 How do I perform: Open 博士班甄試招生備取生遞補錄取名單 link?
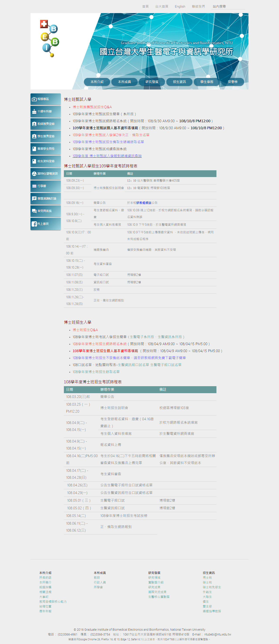pyautogui.click(x=108, y=142)
